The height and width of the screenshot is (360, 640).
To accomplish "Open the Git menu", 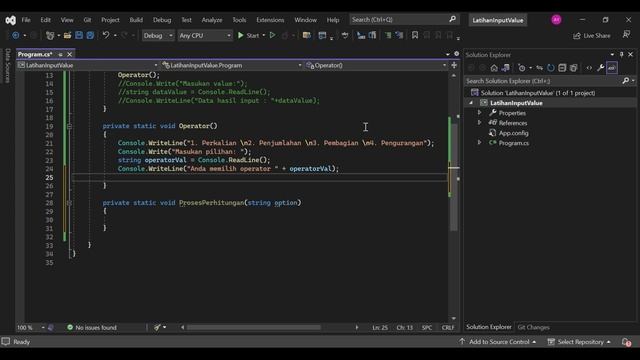I will 87,20.
